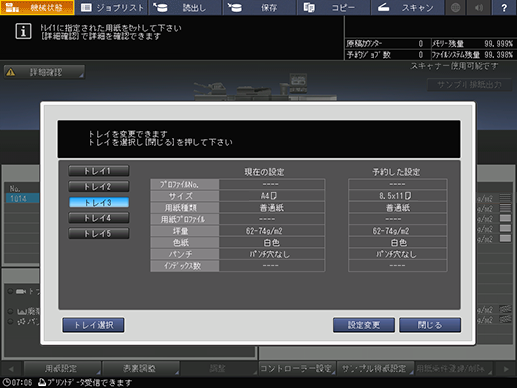Click reserved weight 62-74g/m2 cell

pyautogui.click(x=397, y=231)
